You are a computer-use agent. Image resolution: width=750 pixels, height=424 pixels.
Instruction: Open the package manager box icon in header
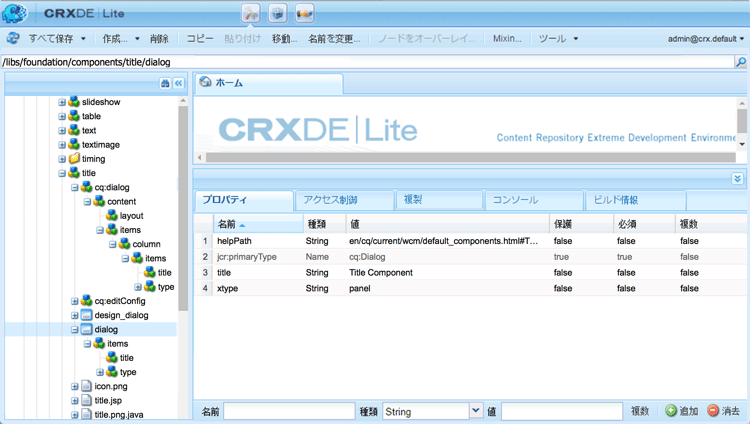point(277,13)
